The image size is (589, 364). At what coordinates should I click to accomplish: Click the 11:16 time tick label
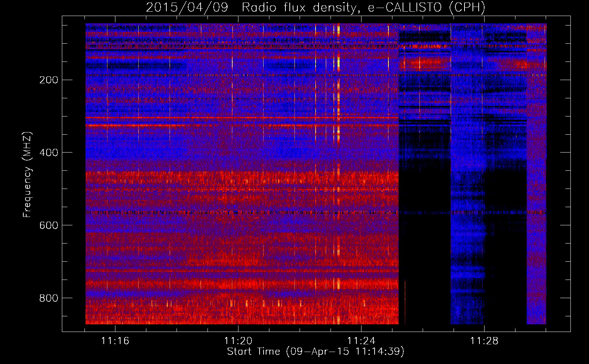tap(115, 341)
